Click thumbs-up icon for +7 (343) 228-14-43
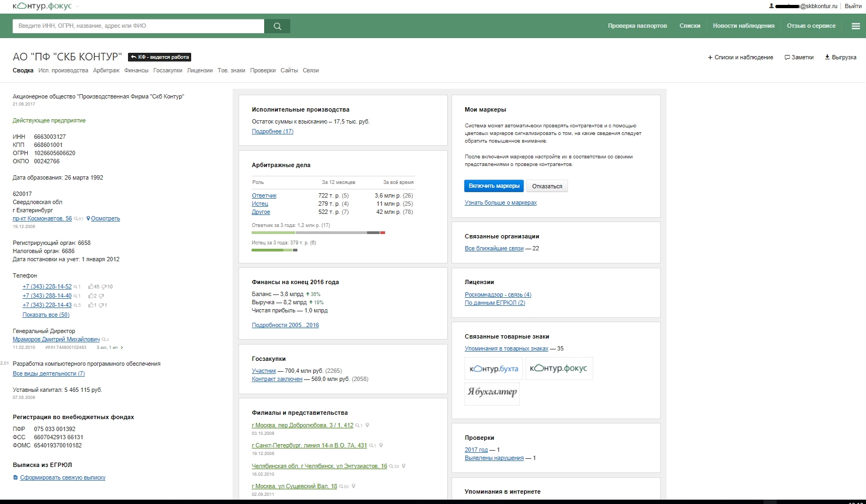Image resolution: width=866 pixels, height=504 pixels. [x=91, y=305]
